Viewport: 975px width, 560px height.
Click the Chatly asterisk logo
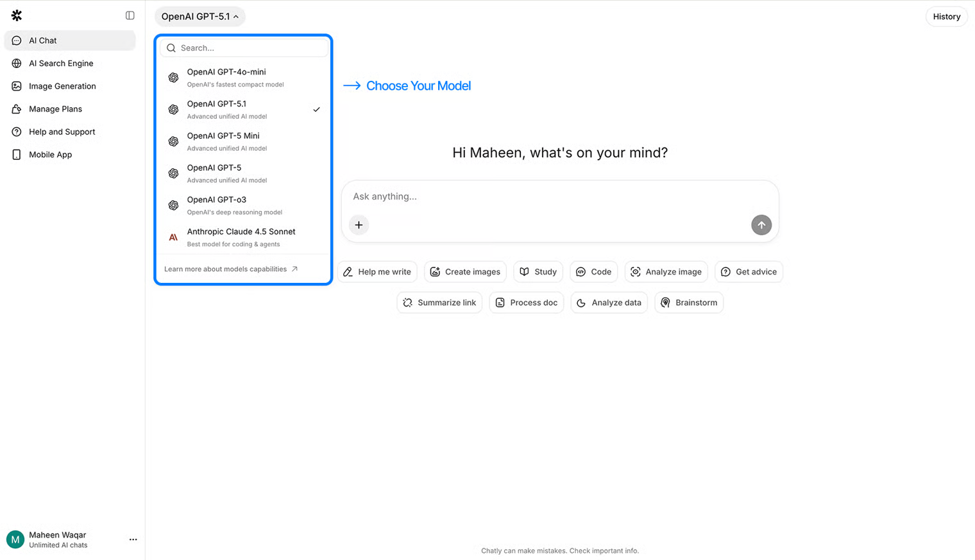click(17, 15)
